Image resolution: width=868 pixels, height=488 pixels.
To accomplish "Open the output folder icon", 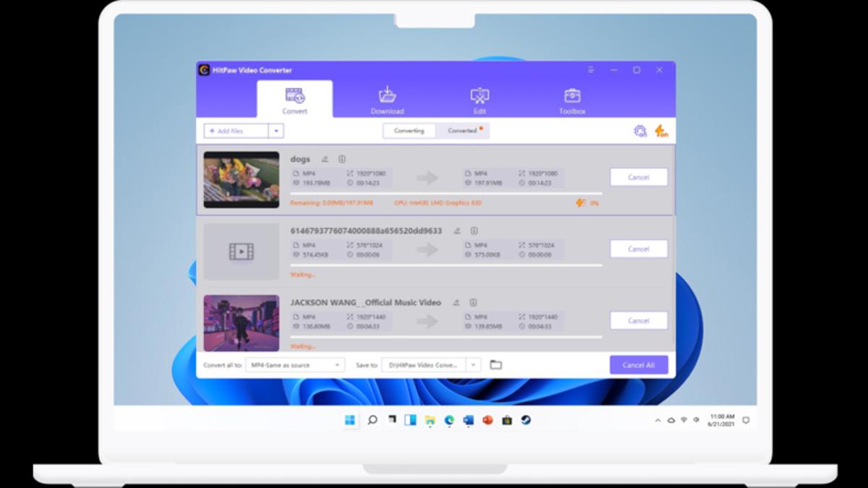I will (495, 365).
